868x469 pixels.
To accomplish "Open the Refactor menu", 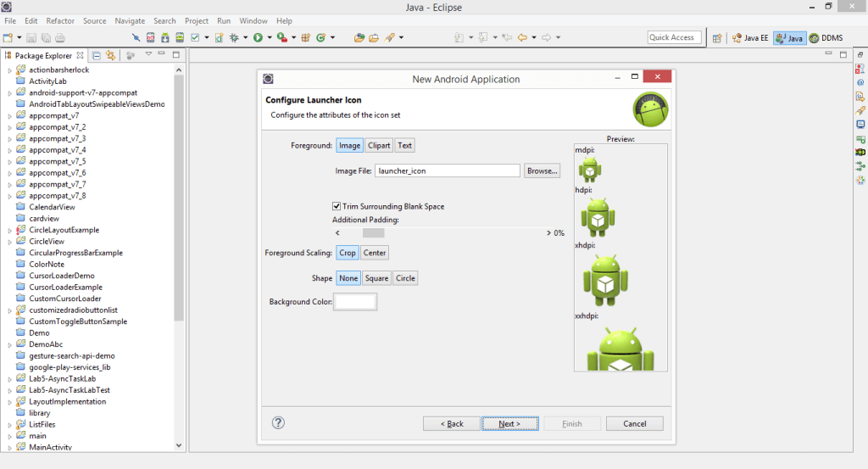I will [x=60, y=21].
